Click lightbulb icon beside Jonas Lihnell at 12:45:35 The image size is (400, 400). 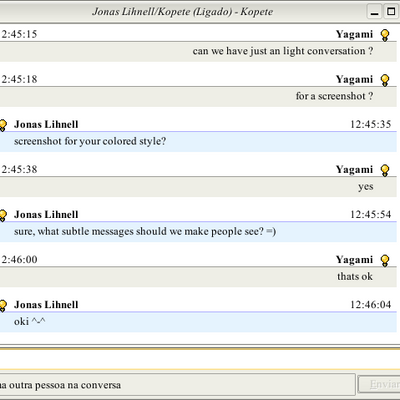coord(3,125)
